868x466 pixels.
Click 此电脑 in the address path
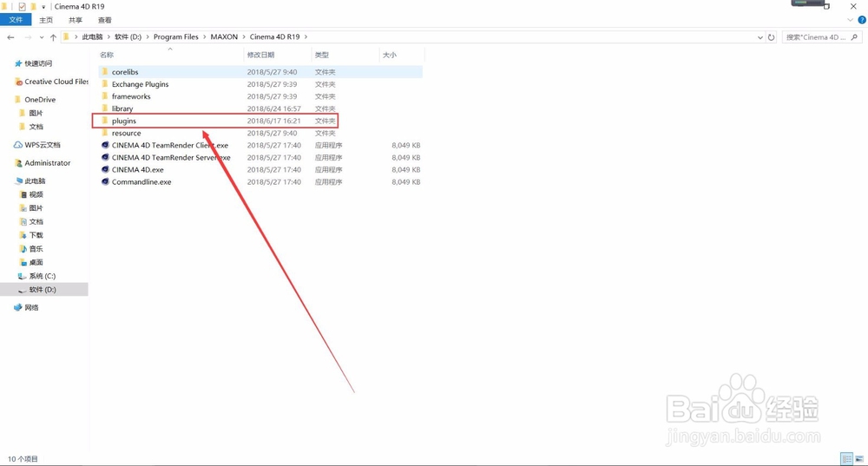[93, 37]
